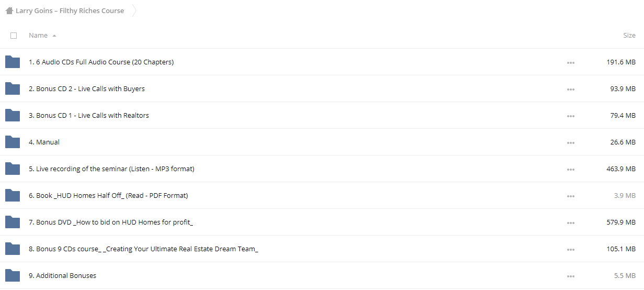Toggle the select-all checkbox in header

tap(14, 36)
